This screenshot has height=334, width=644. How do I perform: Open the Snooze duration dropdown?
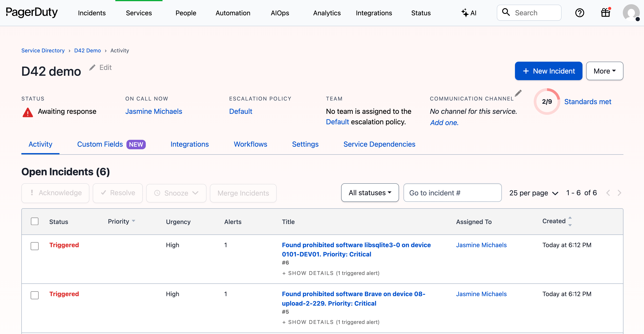point(196,193)
